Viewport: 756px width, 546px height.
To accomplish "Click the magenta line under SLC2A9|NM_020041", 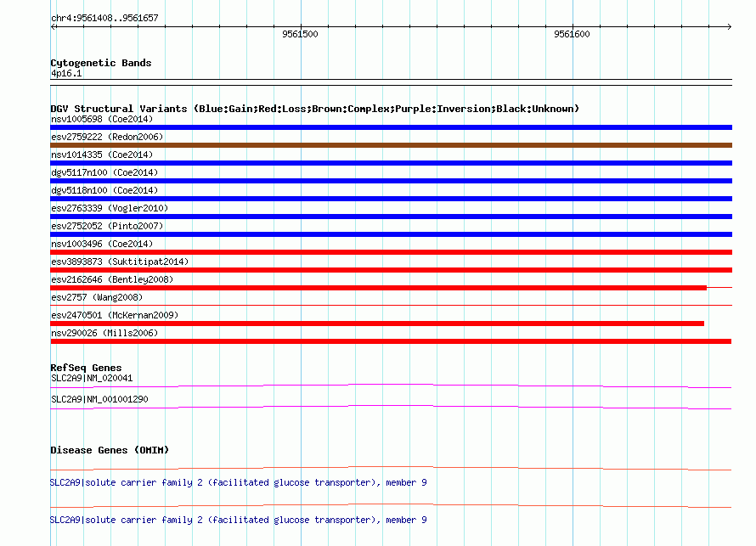I will coord(391,386).
